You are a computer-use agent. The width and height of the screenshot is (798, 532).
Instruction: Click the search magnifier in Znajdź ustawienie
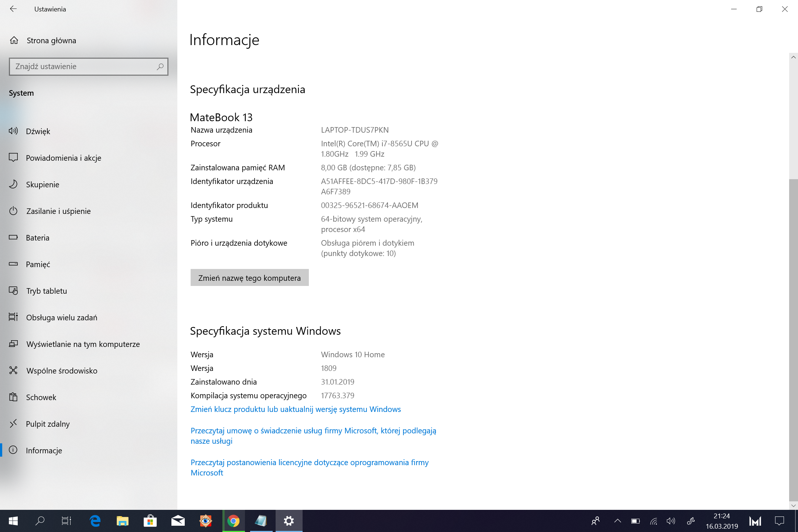[160, 66]
